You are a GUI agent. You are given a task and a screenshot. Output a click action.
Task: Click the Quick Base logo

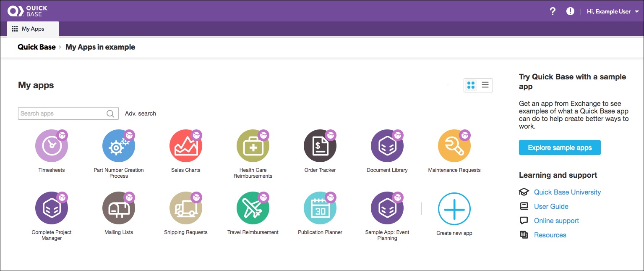coord(28,11)
